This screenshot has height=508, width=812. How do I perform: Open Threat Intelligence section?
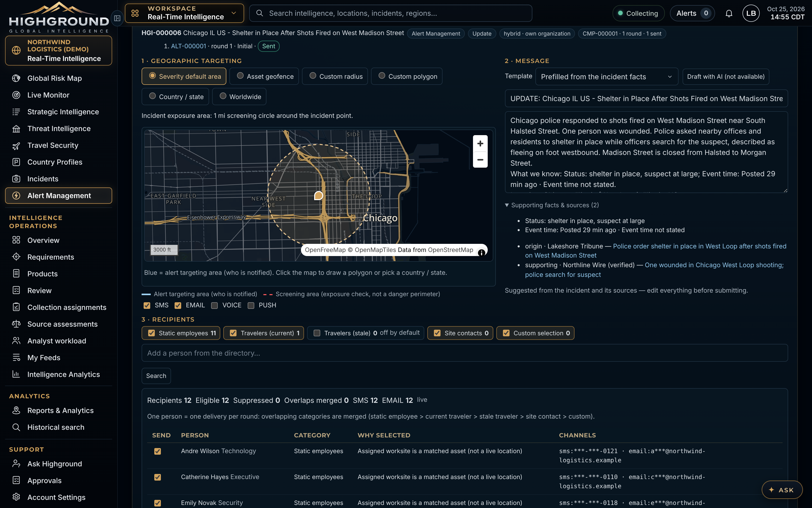pos(59,129)
